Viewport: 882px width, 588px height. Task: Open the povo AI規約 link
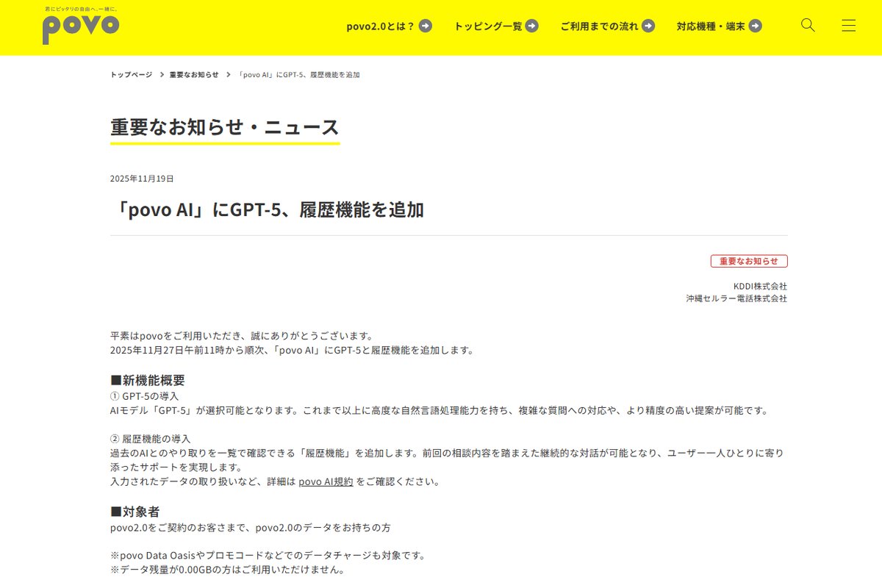pyautogui.click(x=326, y=482)
